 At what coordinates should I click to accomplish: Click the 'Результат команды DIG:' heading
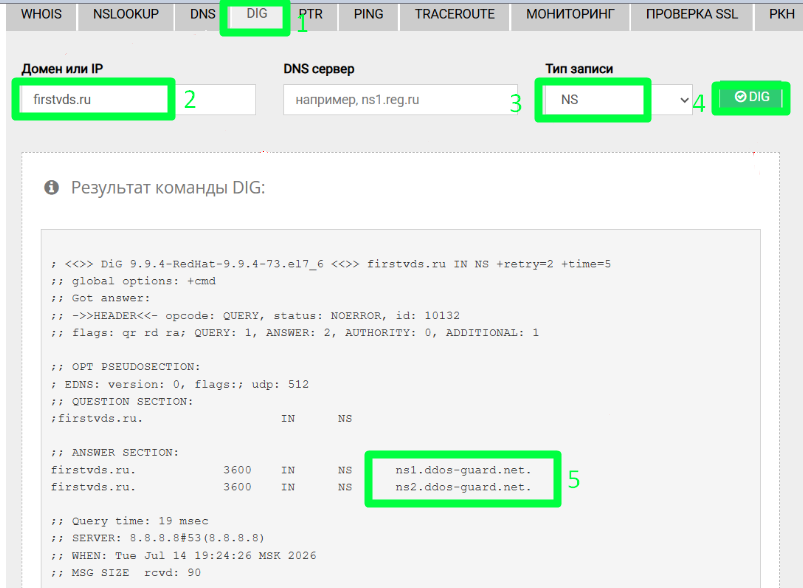[x=168, y=187]
